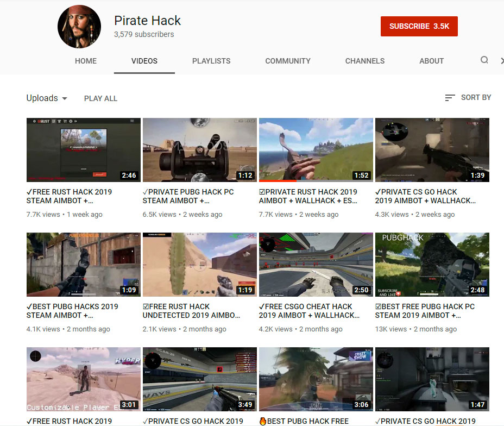
Task: Select the Videos tab
Action: [x=144, y=61]
